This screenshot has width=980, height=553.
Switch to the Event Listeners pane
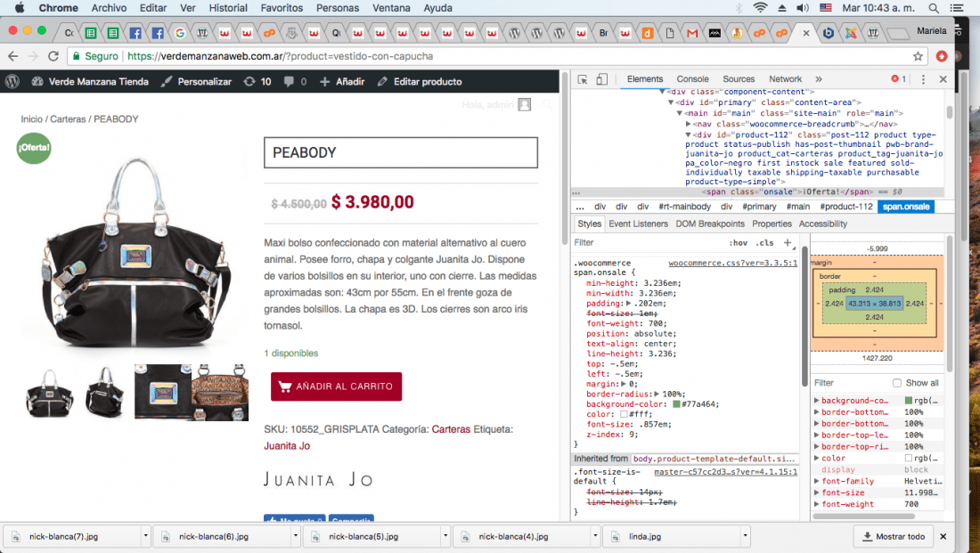pos(638,224)
